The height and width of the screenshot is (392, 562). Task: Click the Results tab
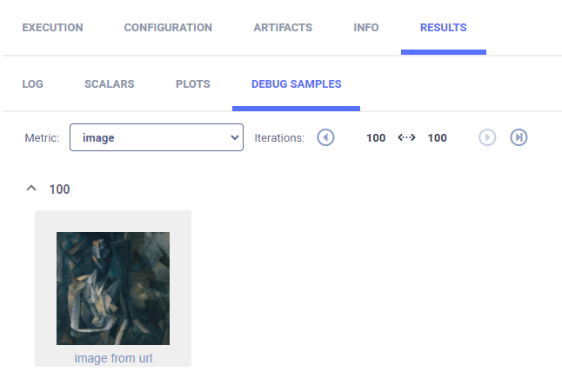click(x=443, y=28)
